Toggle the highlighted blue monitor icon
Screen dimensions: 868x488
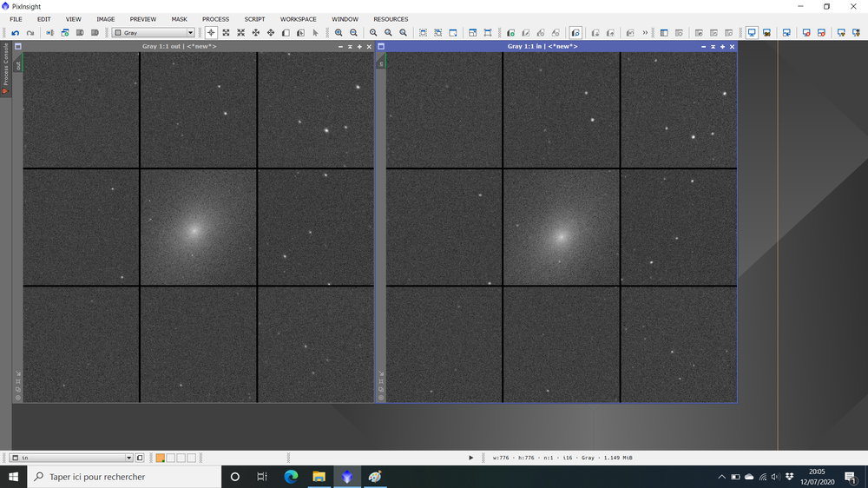coord(752,33)
